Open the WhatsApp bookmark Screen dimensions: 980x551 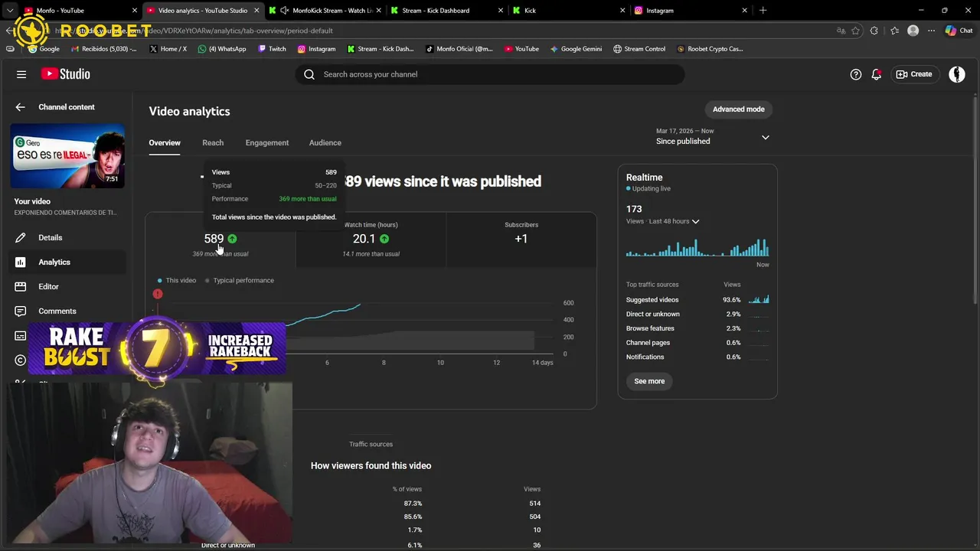(x=222, y=49)
